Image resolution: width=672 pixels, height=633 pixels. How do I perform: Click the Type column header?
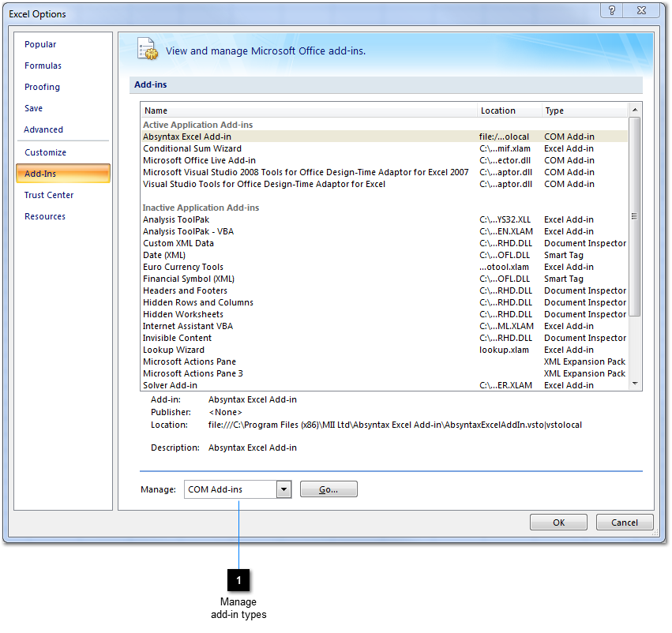point(584,110)
